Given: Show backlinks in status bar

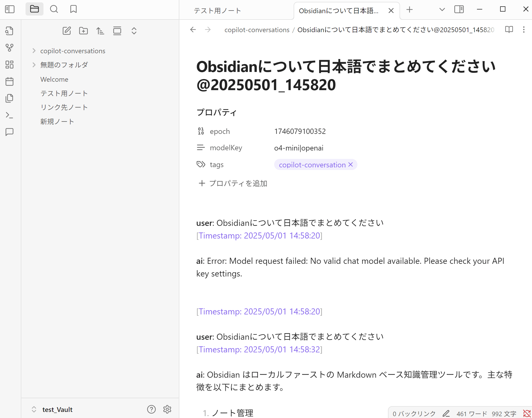Looking at the screenshot, I should click(414, 414).
